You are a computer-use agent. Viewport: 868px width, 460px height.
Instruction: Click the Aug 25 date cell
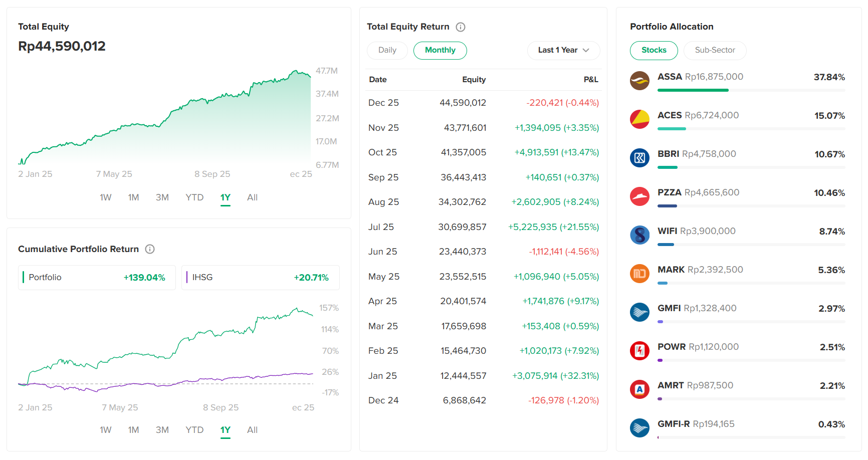click(383, 202)
